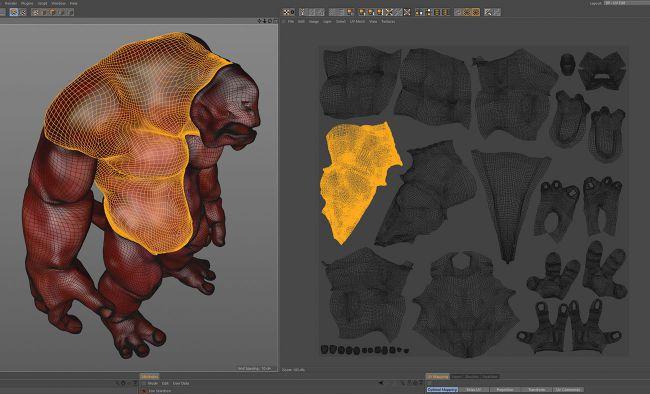Open the Render menu
Viewport: 650px width, 394px height.
pos(11,3)
